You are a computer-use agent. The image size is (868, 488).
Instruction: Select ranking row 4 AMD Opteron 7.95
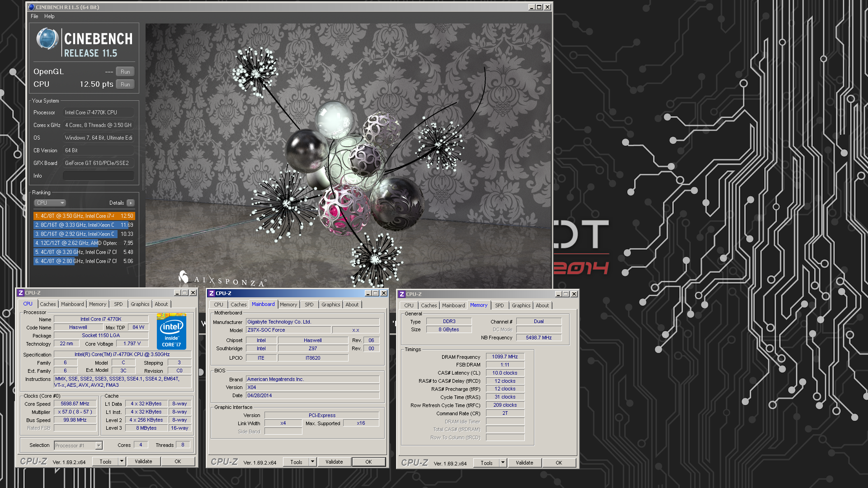84,243
